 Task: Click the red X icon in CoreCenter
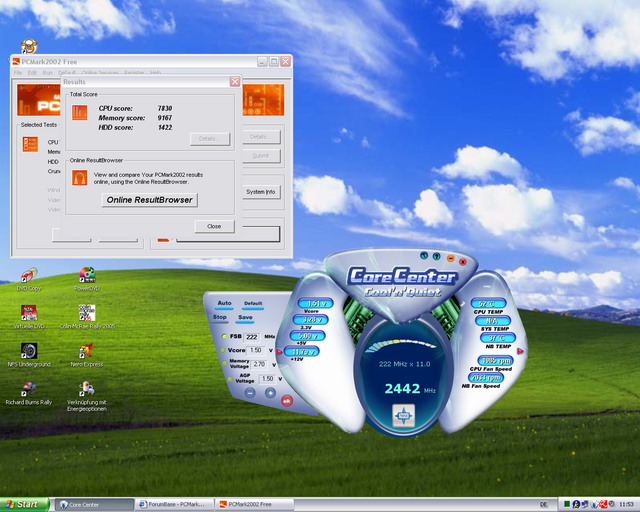463,262
